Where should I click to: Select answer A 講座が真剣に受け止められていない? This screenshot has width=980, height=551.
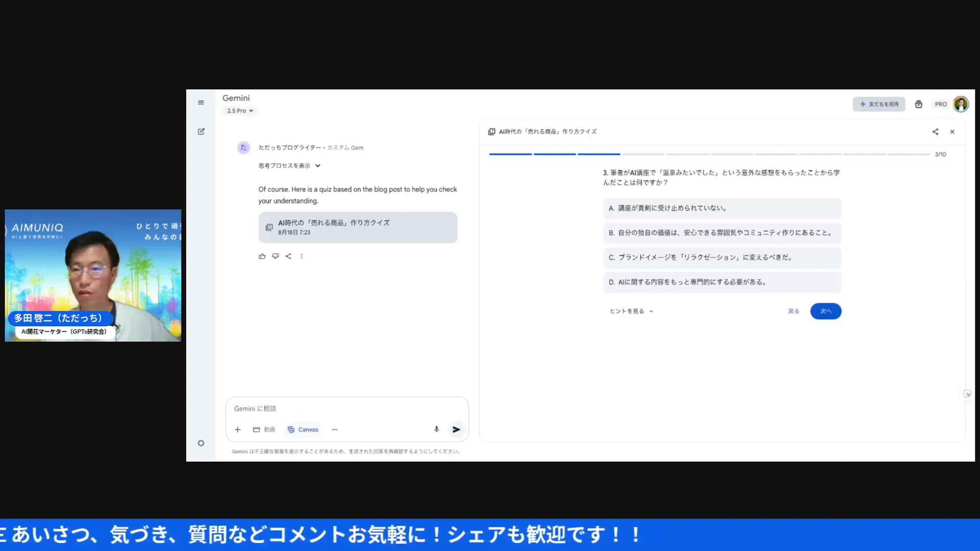click(722, 208)
